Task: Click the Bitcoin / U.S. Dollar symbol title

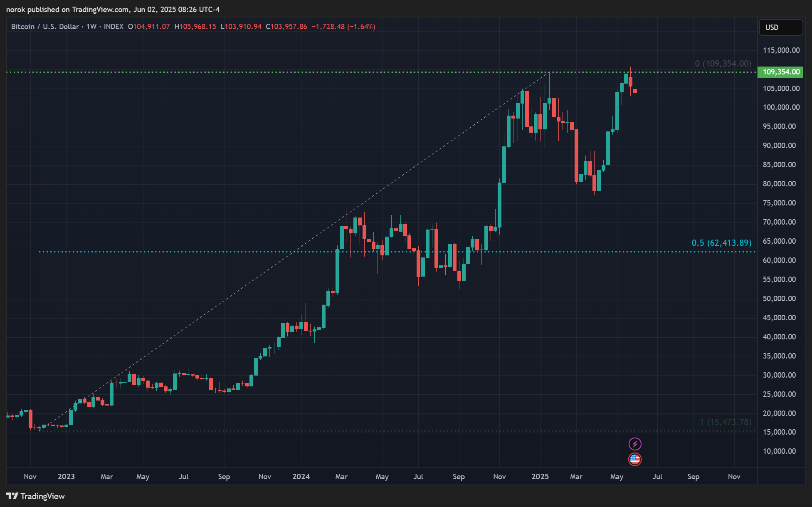Action: click(x=45, y=27)
